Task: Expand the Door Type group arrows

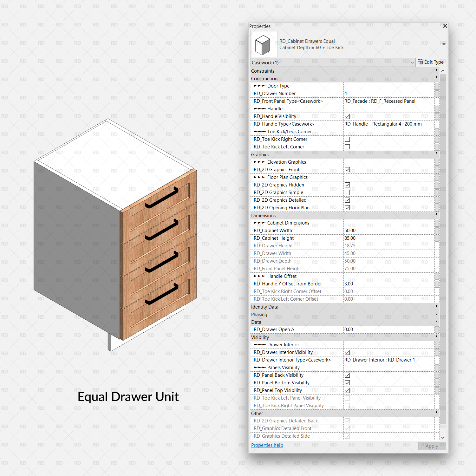Action: click(x=260, y=86)
